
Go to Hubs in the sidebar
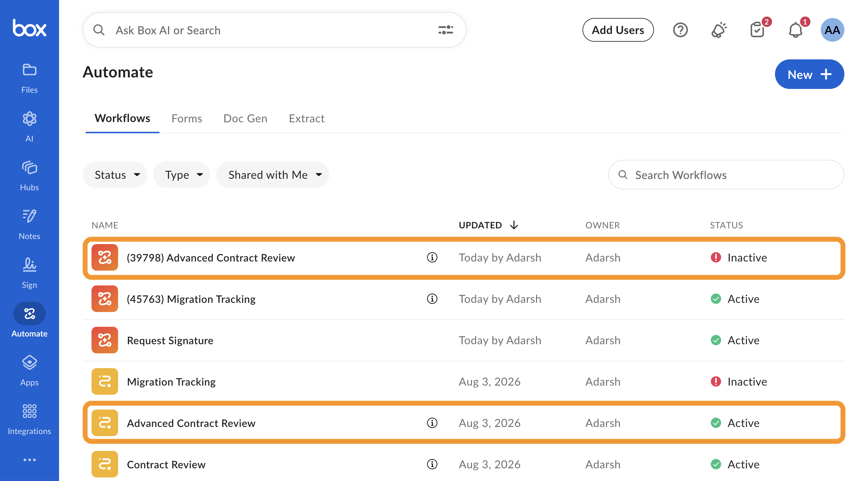click(x=29, y=176)
